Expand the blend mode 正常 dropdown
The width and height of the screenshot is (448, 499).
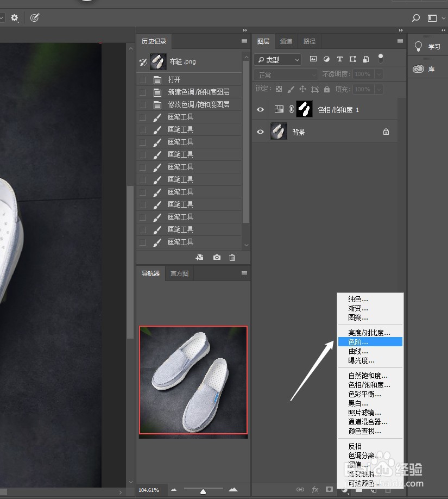[285, 74]
